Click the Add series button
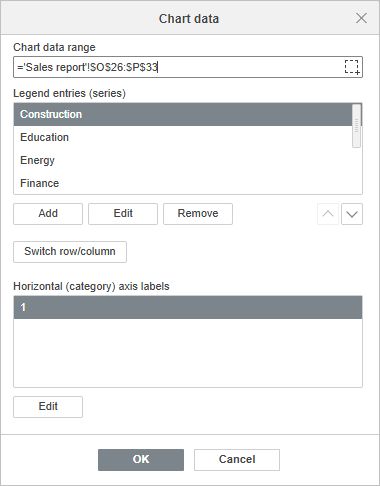Screen dimensions: 380x486 [48, 214]
